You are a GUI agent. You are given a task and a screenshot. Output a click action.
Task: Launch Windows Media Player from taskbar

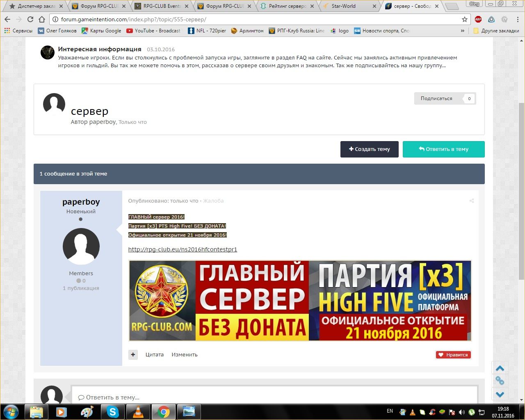pos(62,411)
